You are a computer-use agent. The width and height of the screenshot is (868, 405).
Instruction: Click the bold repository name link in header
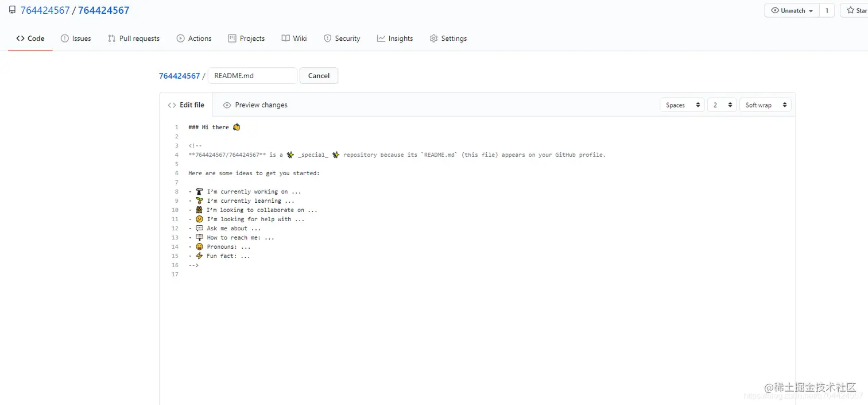click(x=103, y=10)
